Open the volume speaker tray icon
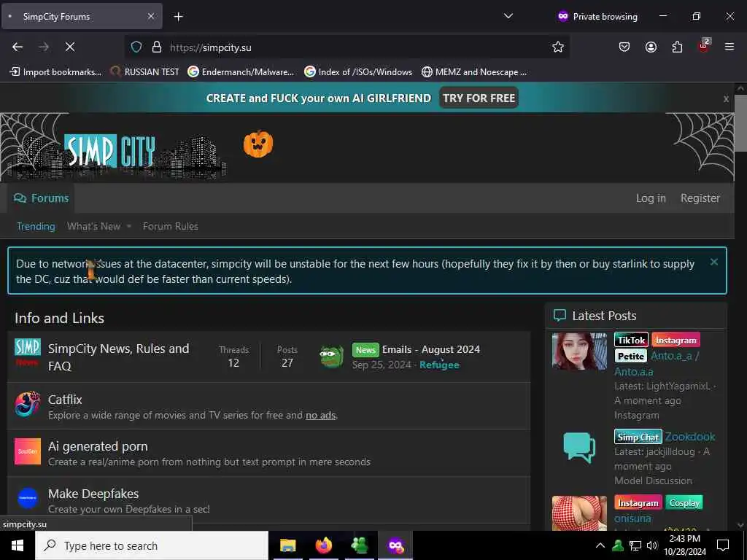 (x=652, y=545)
